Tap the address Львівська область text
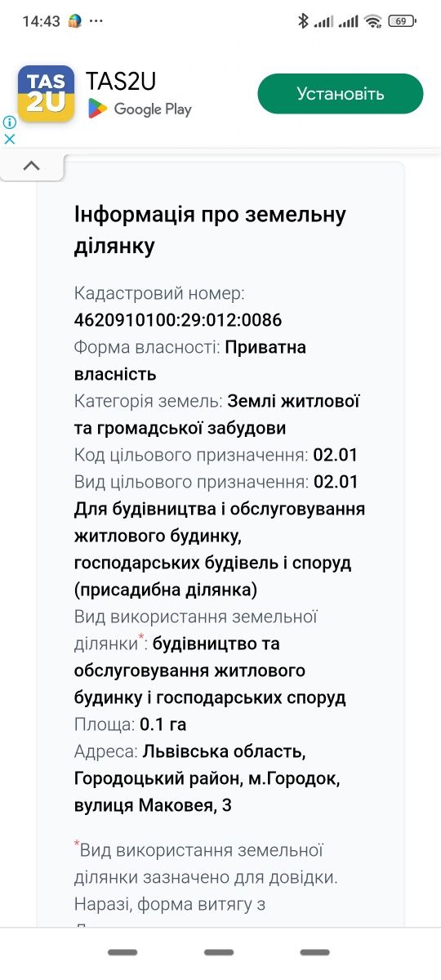The width and height of the screenshot is (441, 980). (x=225, y=751)
